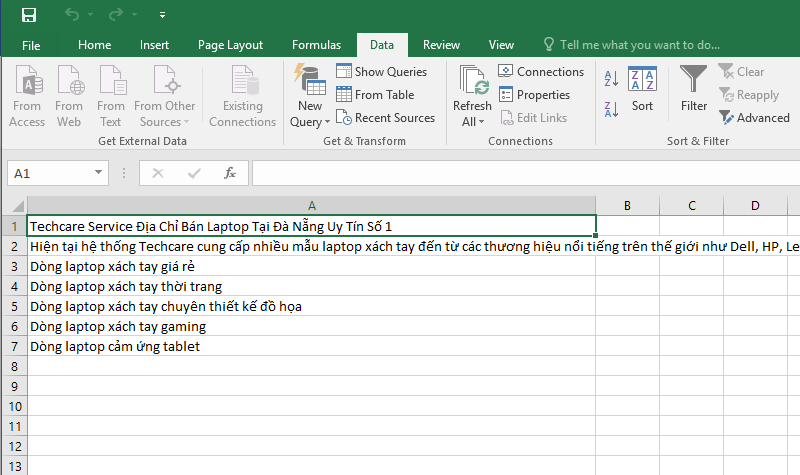The image size is (800, 475).
Task: Open the Undo history dropdown arrow
Action: pos(90,15)
